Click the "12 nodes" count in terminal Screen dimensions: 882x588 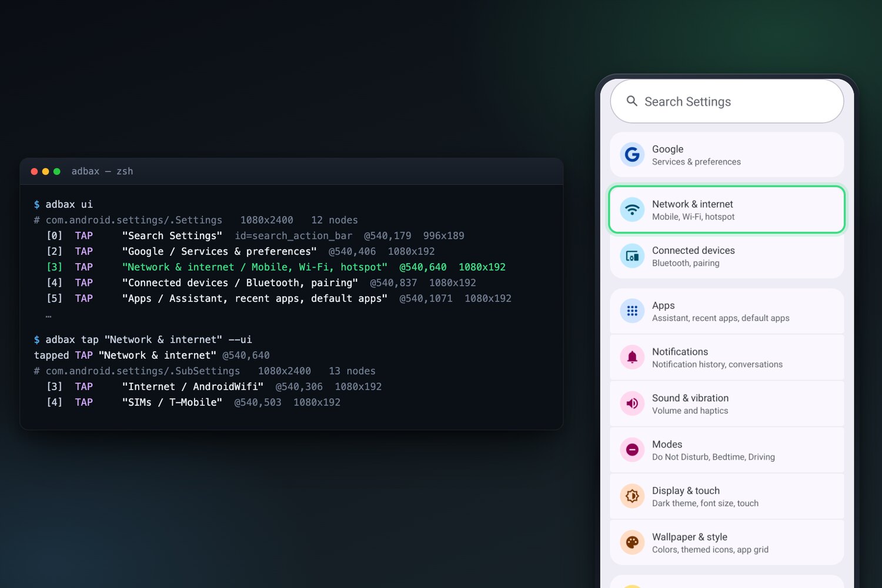coord(335,220)
